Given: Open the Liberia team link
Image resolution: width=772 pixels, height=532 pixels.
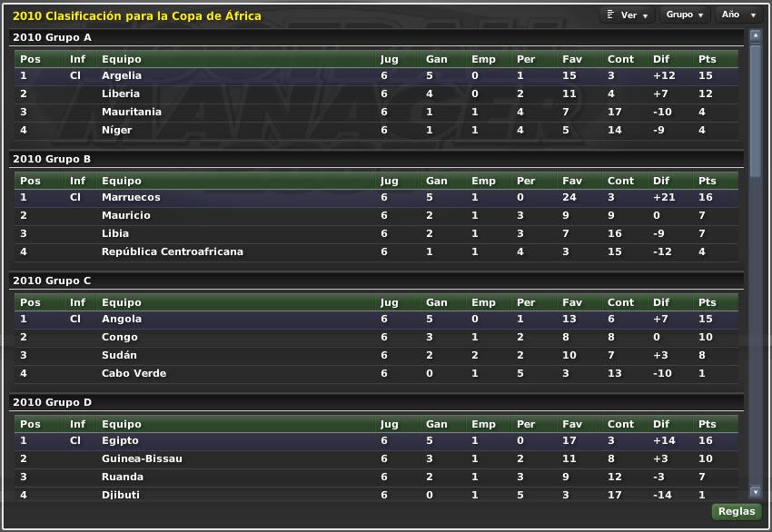Looking at the screenshot, I should tap(121, 94).
